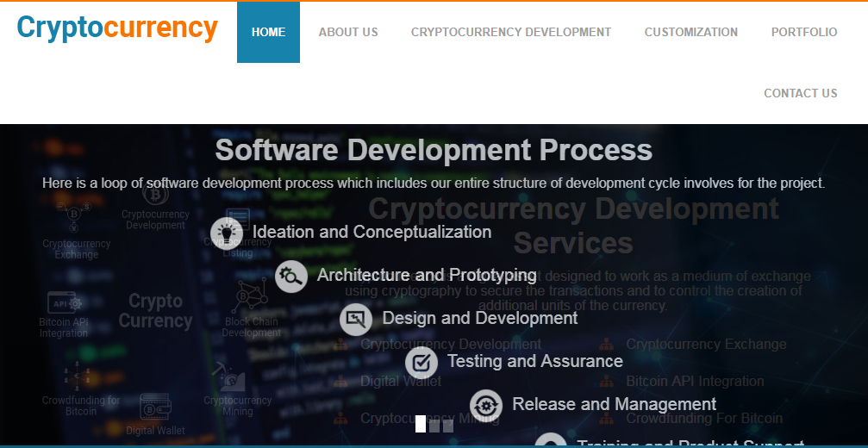This screenshot has height=448, width=868.
Task: Click the Bitcoin API Integration icon
Action: (x=64, y=302)
